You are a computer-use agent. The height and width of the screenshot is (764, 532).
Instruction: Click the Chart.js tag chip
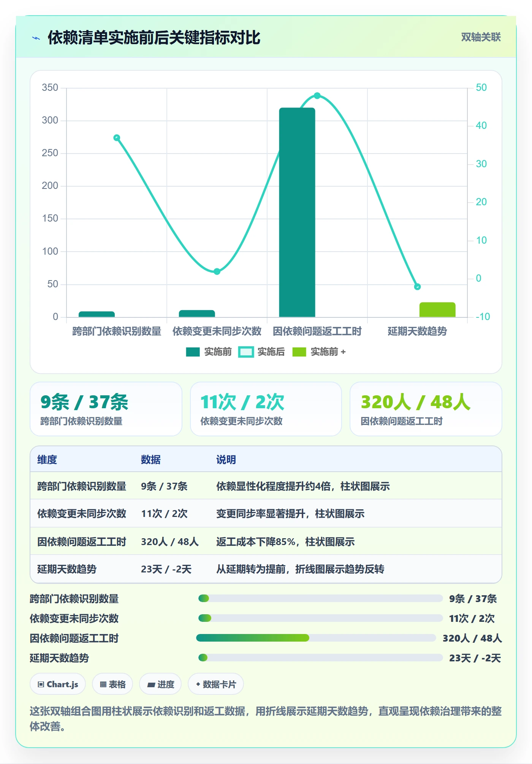(x=58, y=684)
